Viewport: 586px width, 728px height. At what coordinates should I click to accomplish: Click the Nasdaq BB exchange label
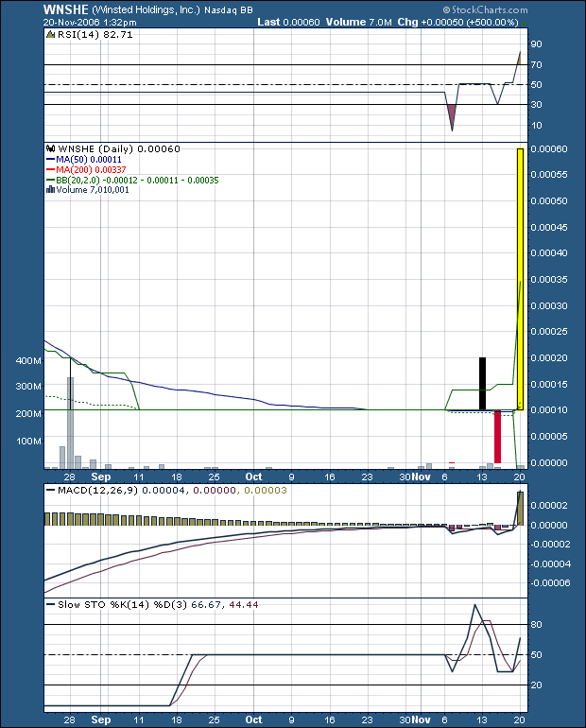click(x=229, y=10)
